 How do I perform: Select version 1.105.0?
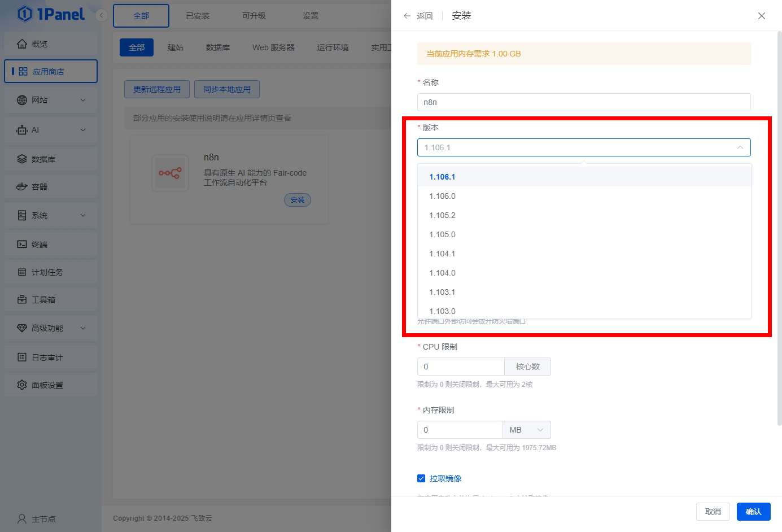click(584, 234)
